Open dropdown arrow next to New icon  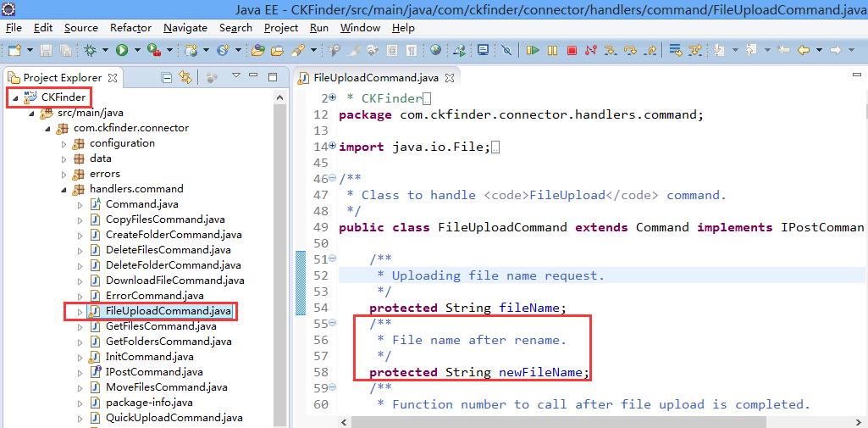tap(30, 50)
